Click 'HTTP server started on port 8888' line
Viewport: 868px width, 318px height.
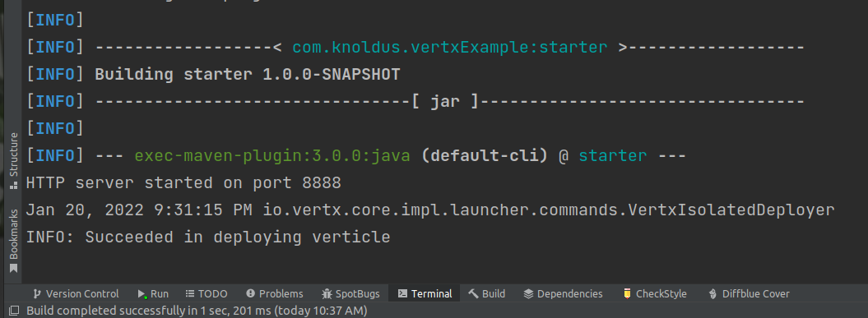coord(183,183)
